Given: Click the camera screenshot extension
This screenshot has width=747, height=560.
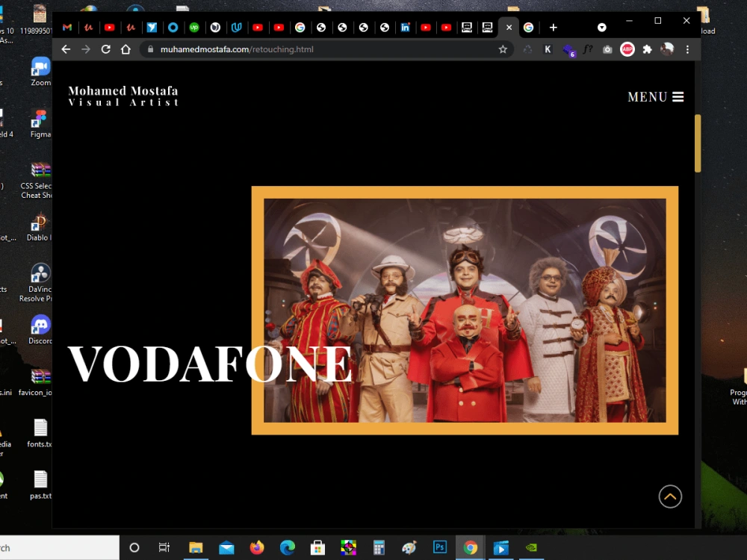Looking at the screenshot, I should [607, 49].
